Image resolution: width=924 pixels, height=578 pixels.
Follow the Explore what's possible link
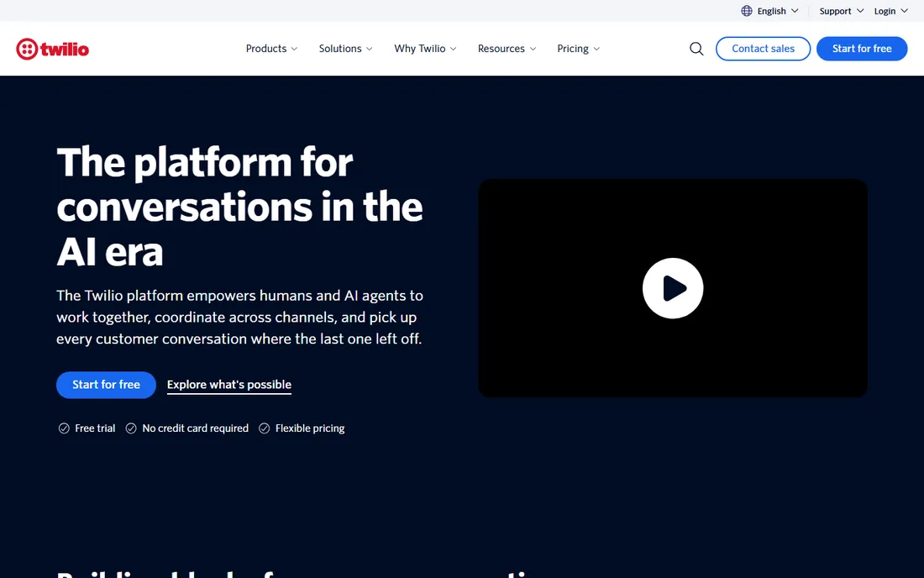pos(229,385)
